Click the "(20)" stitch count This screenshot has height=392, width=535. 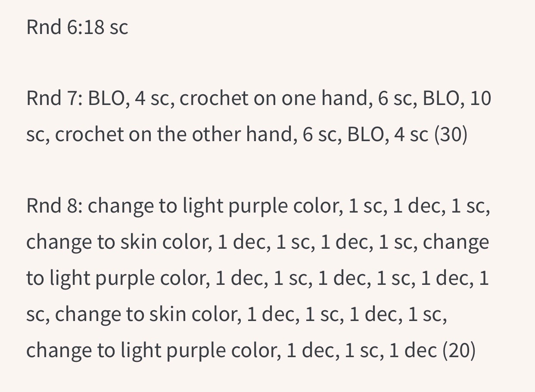[x=459, y=351]
